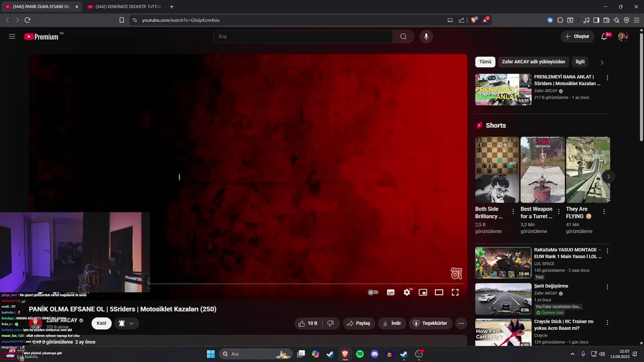Open FRENLEMEYİ BANA ANLAT video thumbnail

[x=503, y=89]
